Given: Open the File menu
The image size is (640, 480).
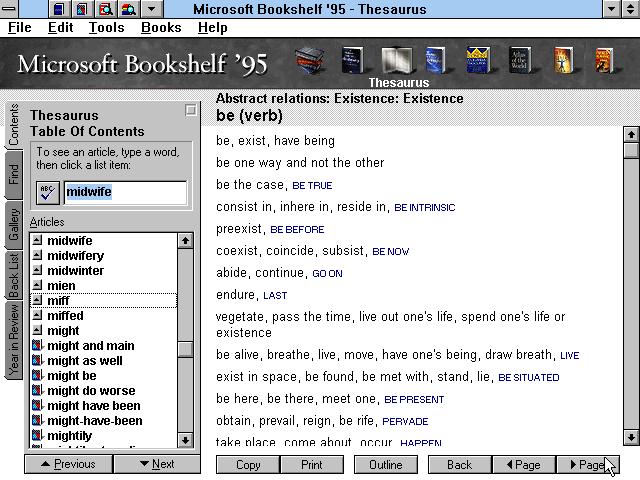Looking at the screenshot, I should (20, 27).
